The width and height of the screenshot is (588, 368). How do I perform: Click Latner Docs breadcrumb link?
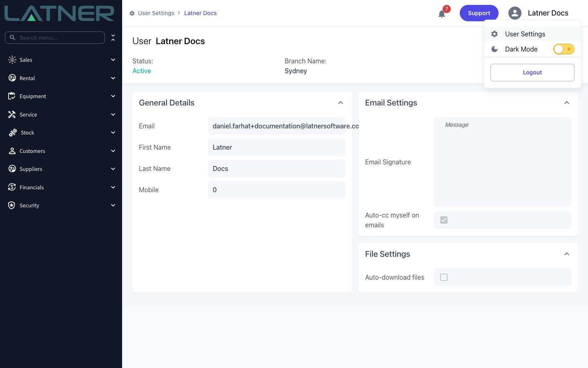pyautogui.click(x=200, y=13)
